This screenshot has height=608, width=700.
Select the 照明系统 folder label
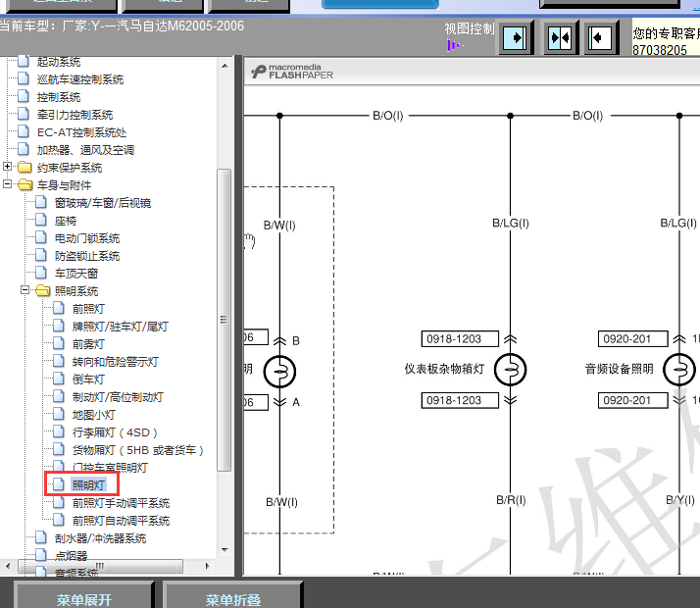click(x=75, y=291)
